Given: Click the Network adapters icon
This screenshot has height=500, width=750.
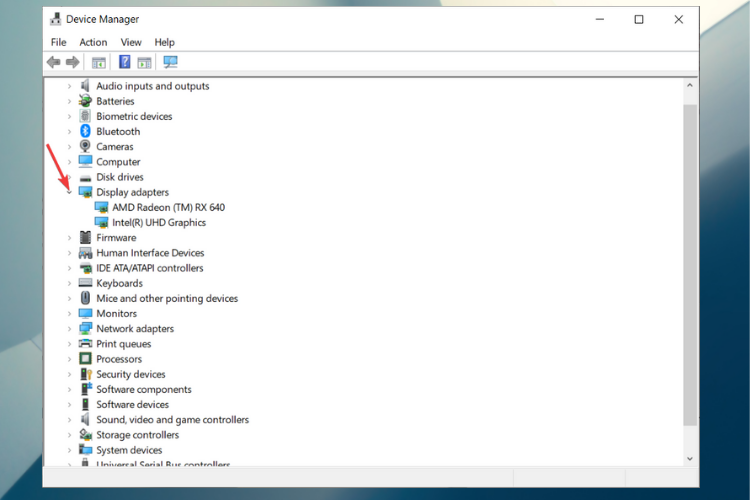Looking at the screenshot, I should tap(85, 329).
